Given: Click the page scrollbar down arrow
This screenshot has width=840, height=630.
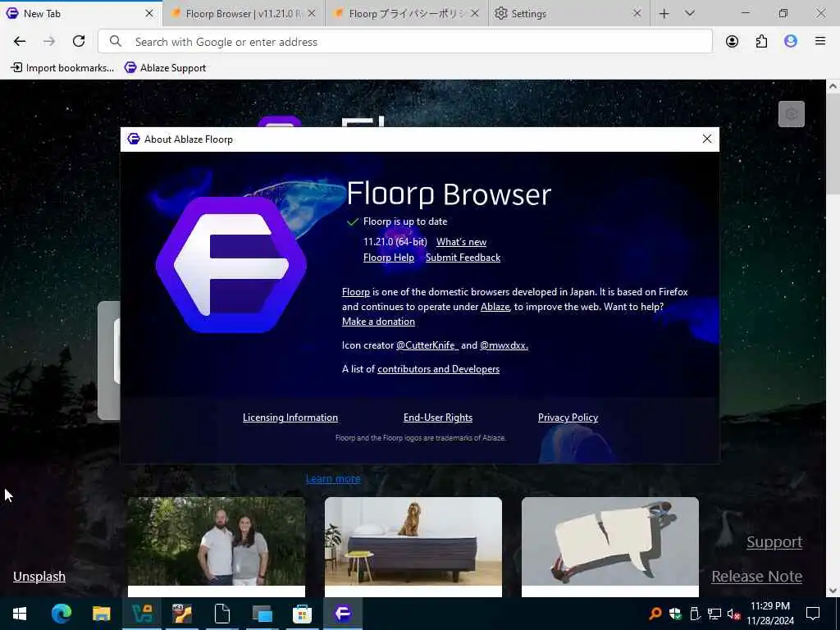Looking at the screenshot, I should [x=833, y=591].
